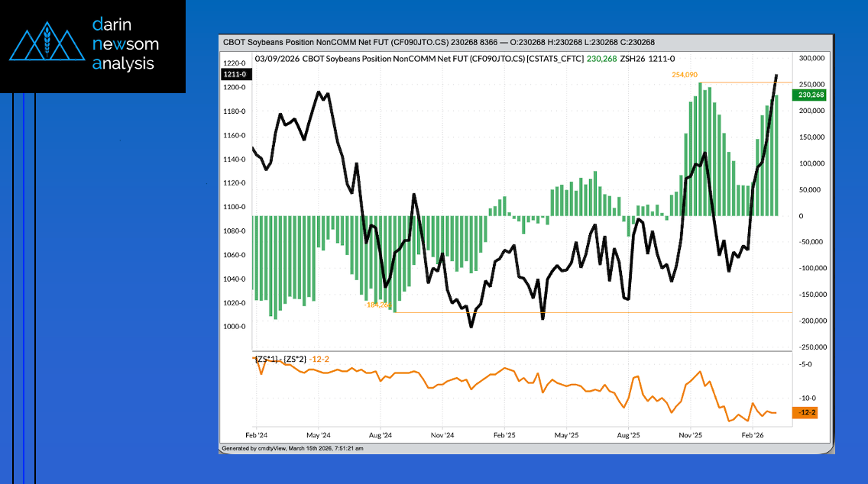868x484 pixels.
Task: Select the Aug '24 date axis label
Action: [x=380, y=435]
